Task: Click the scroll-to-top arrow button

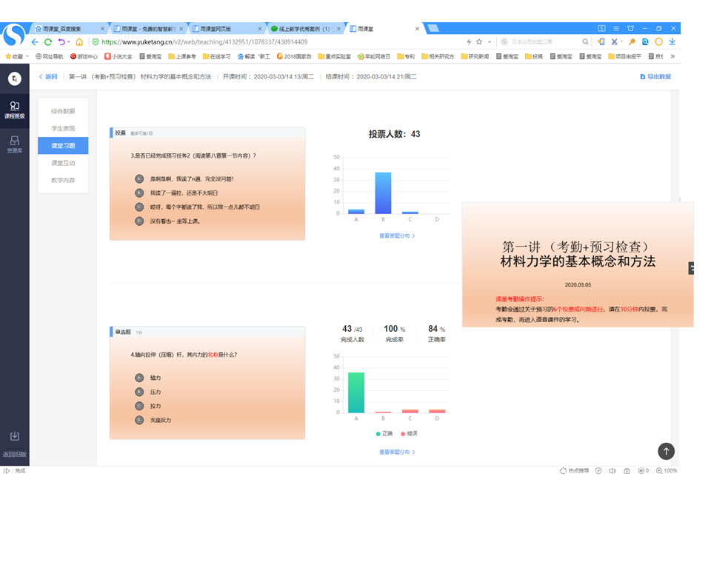Action: 666,451
